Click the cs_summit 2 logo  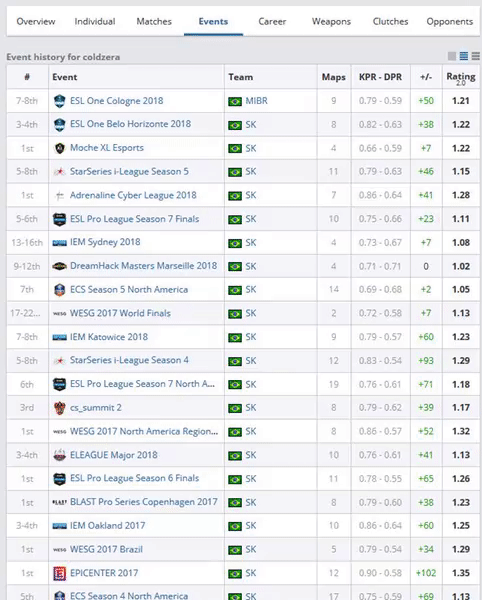click(59, 408)
